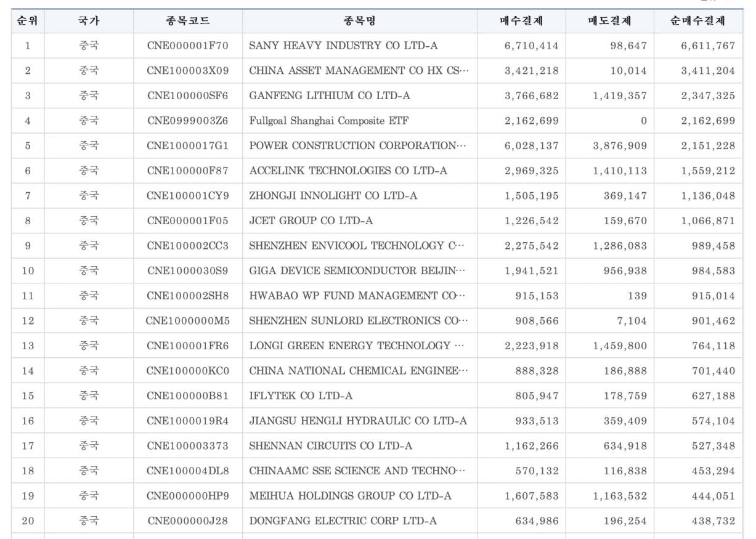Click sell value 1,419,357
The width and height of the screenshot is (756, 539).
click(x=619, y=95)
